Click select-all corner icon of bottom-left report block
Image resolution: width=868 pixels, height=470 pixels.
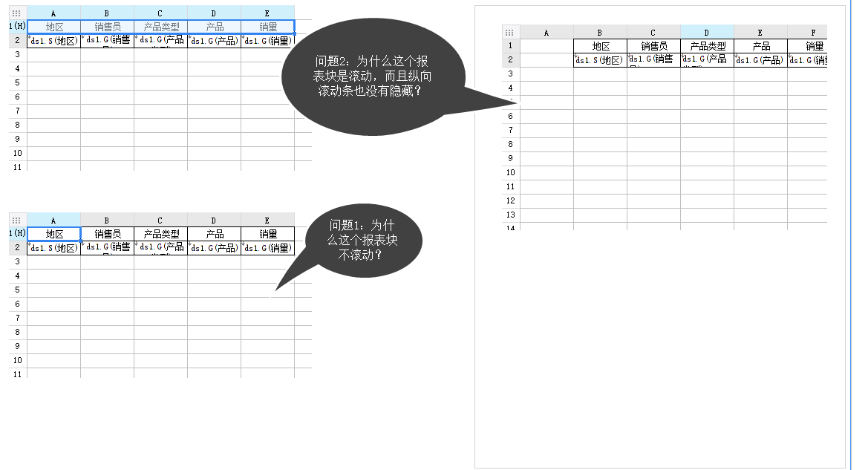click(16, 221)
